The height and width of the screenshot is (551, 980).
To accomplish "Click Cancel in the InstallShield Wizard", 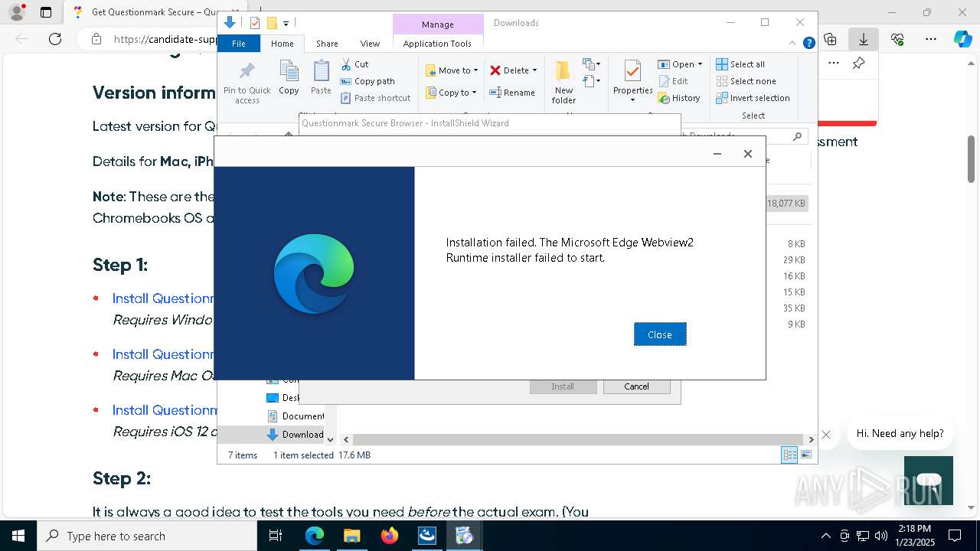I will [636, 386].
